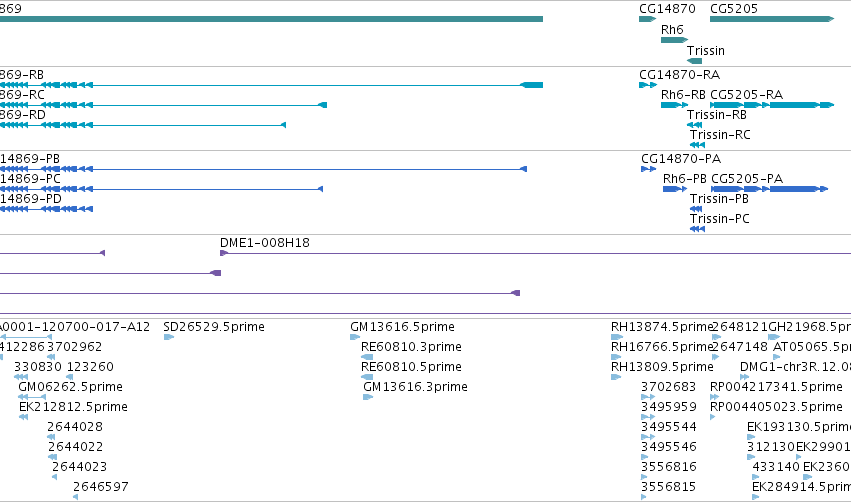Viewport: 851px width, 502px height.
Task: Select EST GM06262.5prime
Action: 32,397
